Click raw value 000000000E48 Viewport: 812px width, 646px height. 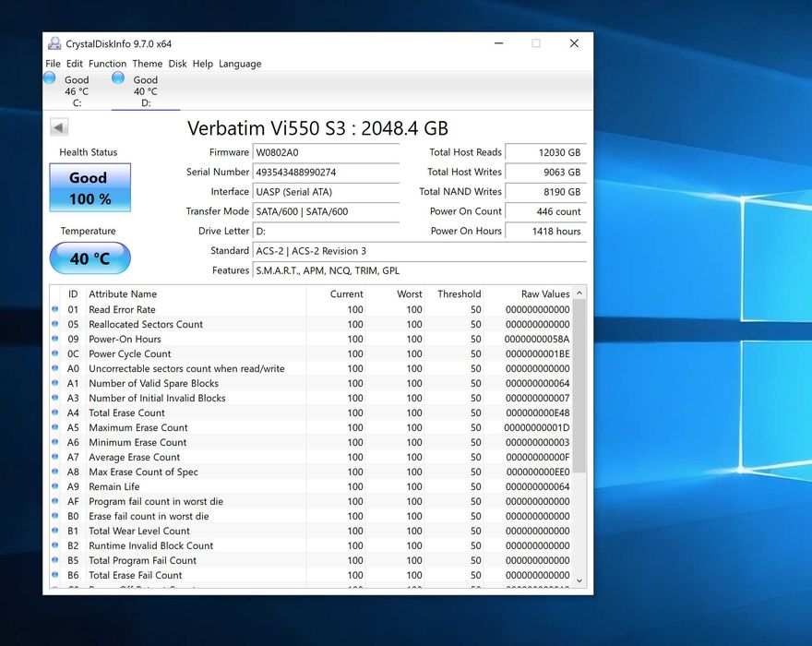coord(538,413)
